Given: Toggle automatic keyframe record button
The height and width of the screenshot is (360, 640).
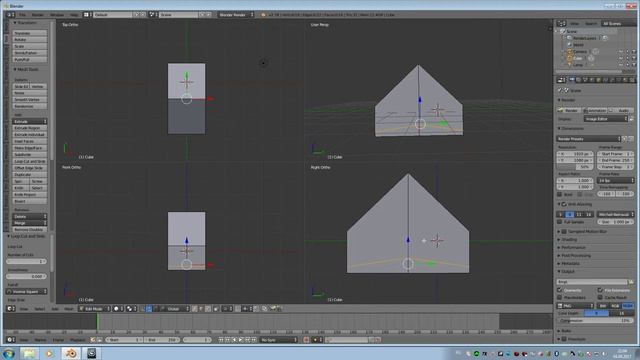Looking at the screenshot, I should coord(306,340).
